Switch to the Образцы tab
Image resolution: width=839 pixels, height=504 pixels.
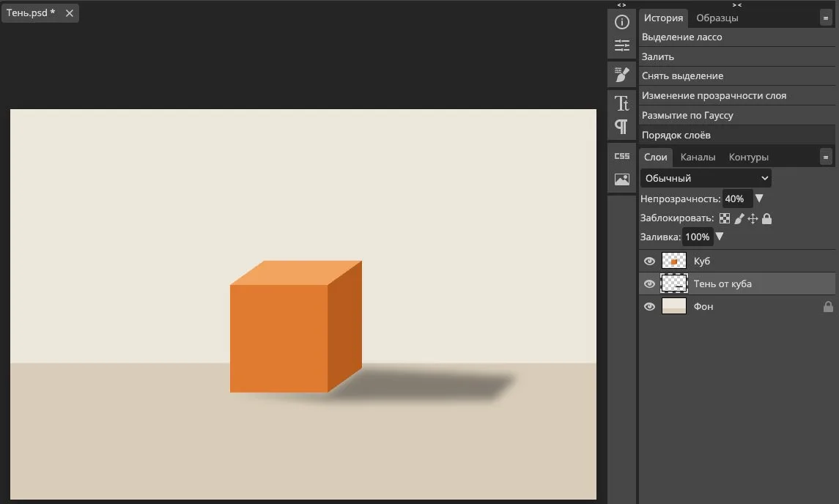pyautogui.click(x=717, y=18)
